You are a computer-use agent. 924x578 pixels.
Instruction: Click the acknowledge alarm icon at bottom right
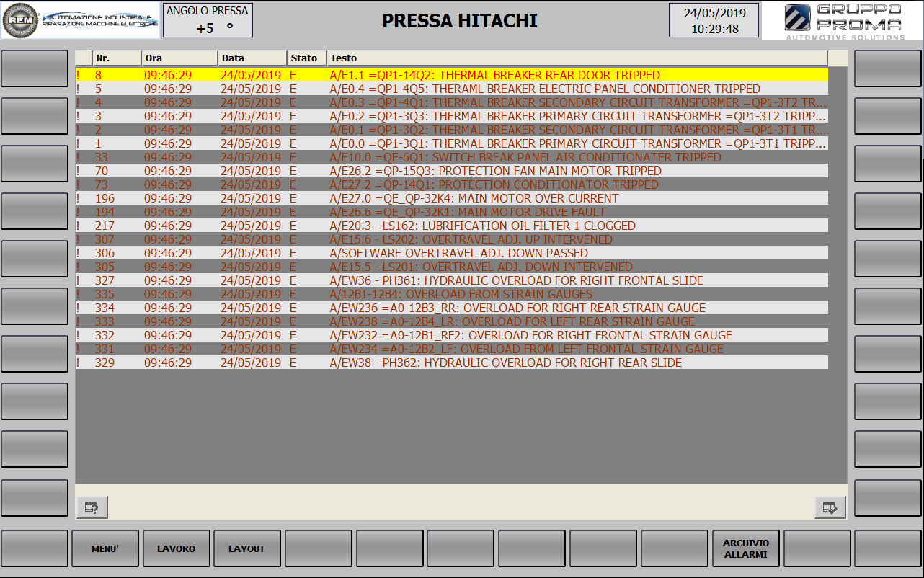[x=830, y=507]
